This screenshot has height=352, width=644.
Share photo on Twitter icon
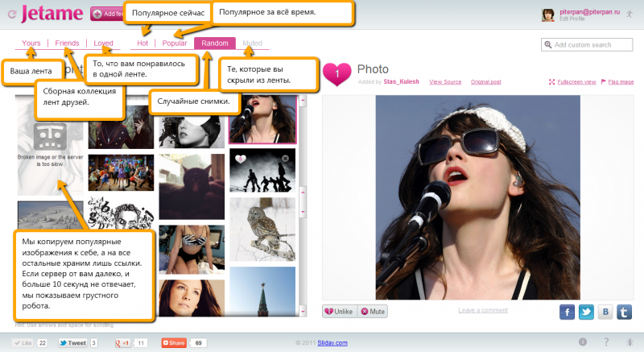[586, 313]
